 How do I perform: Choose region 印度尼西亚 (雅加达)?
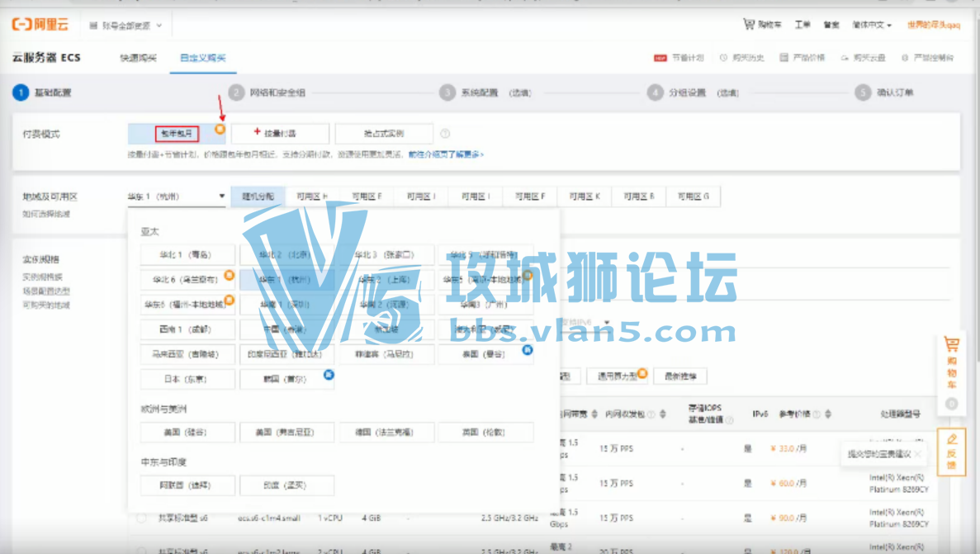pyautogui.click(x=286, y=354)
